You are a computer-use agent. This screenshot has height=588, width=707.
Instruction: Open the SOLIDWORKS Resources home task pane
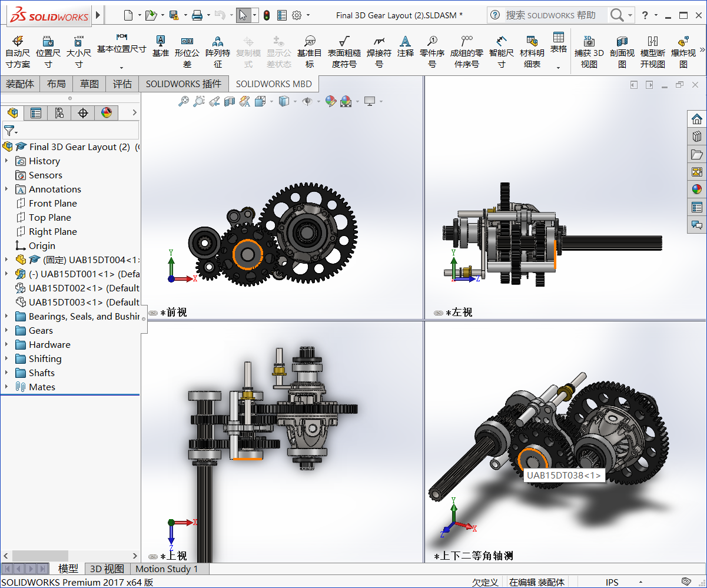pyautogui.click(x=697, y=119)
